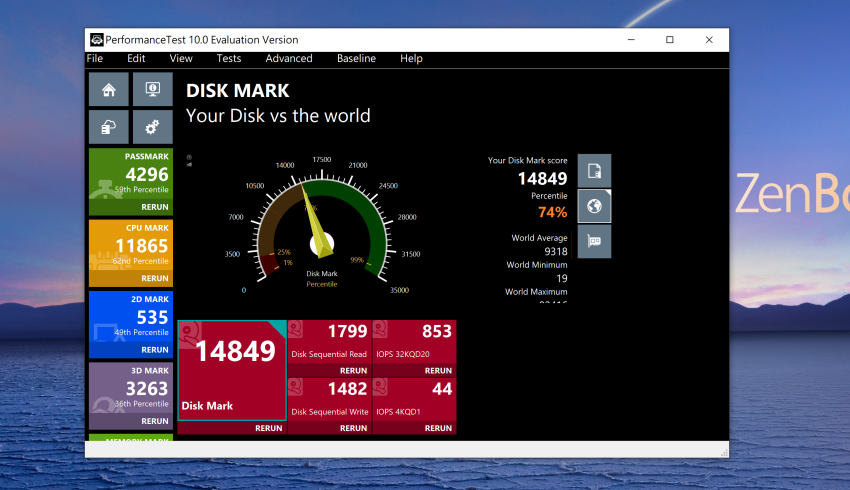Open the View menu
Image resolution: width=850 pixels, height=490 pixels.
181,59
